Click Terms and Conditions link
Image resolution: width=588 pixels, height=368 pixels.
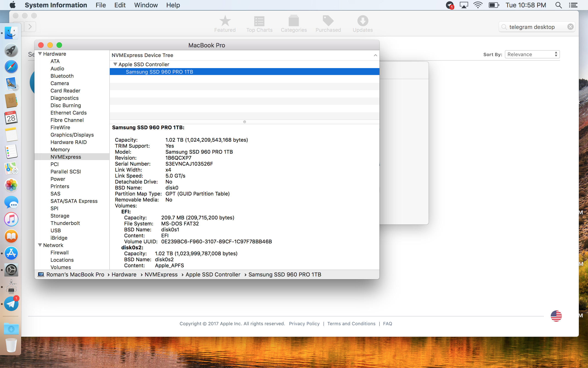(351, 323)
